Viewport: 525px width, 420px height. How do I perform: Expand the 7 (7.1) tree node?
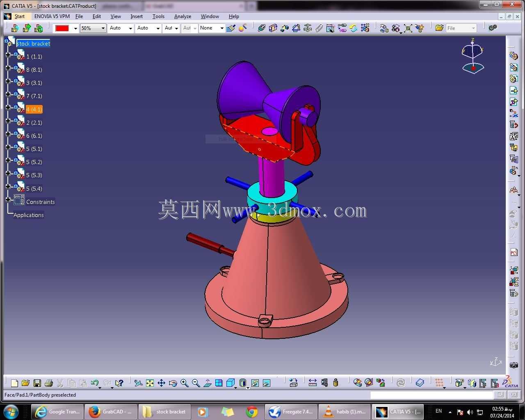click(x=8, y=94)
